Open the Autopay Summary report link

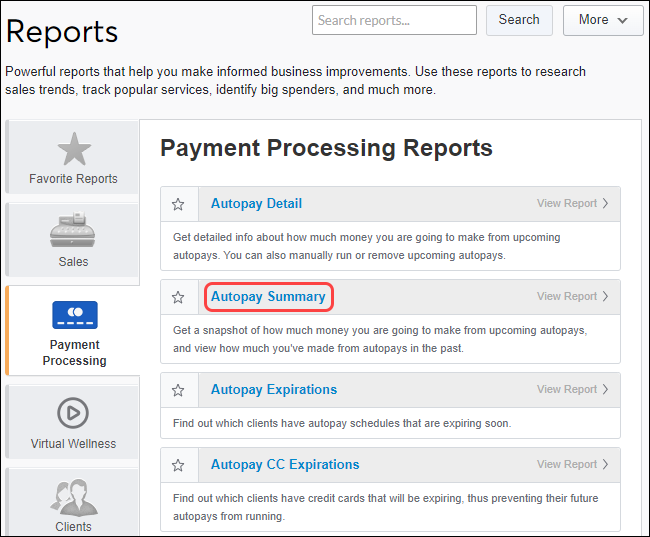click(268, 296)
